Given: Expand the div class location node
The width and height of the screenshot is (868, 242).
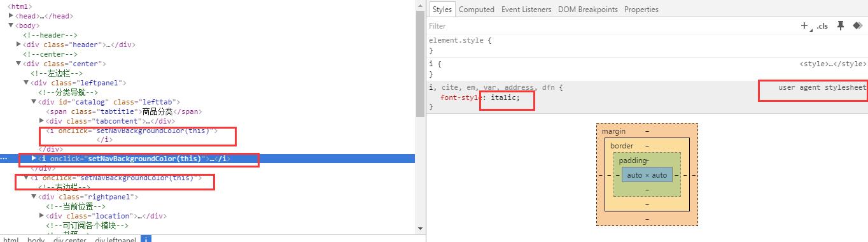Looking at the screenshot, I should pyautogui.click(x=42, y=216).
